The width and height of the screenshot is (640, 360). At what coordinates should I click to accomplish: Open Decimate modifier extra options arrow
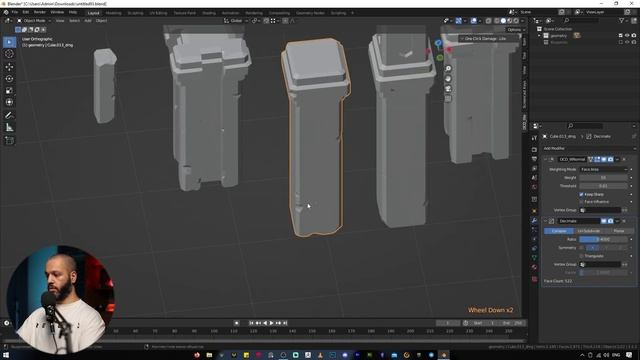coord(617,221)
